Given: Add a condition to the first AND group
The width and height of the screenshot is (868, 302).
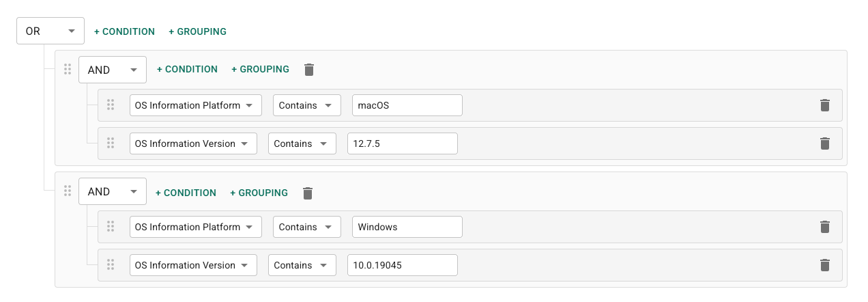Looking at the screenshot, I should (187, 69).
